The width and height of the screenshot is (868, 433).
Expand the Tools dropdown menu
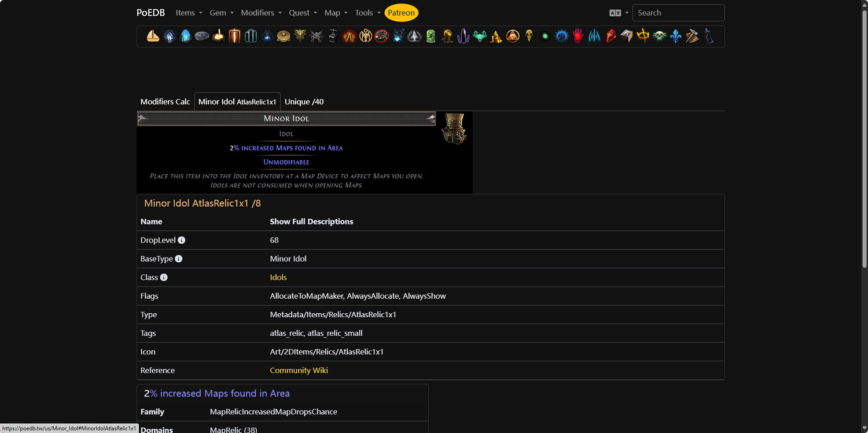[367, 13]
